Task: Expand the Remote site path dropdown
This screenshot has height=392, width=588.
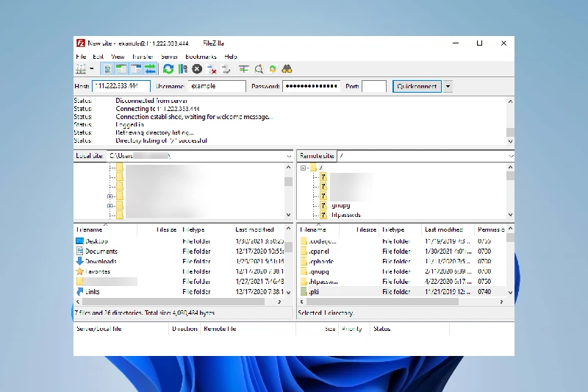Action: (x=510, y=156)
